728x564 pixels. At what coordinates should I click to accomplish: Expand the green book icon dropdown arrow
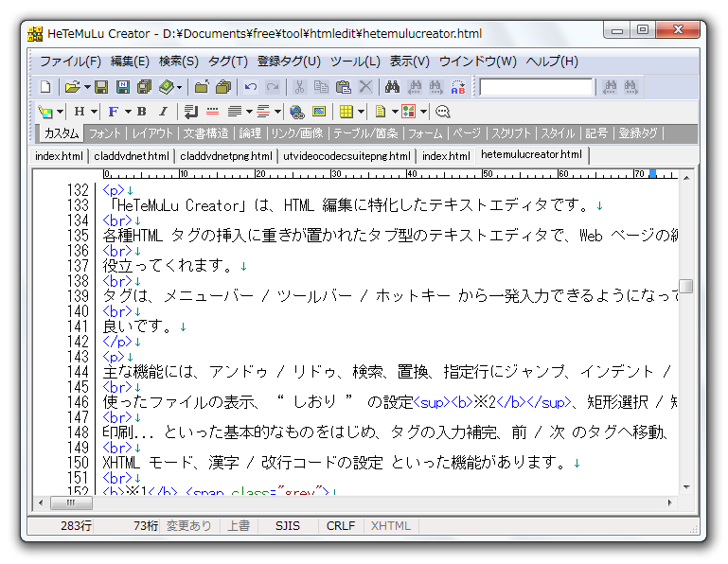[x=179, y=87]
